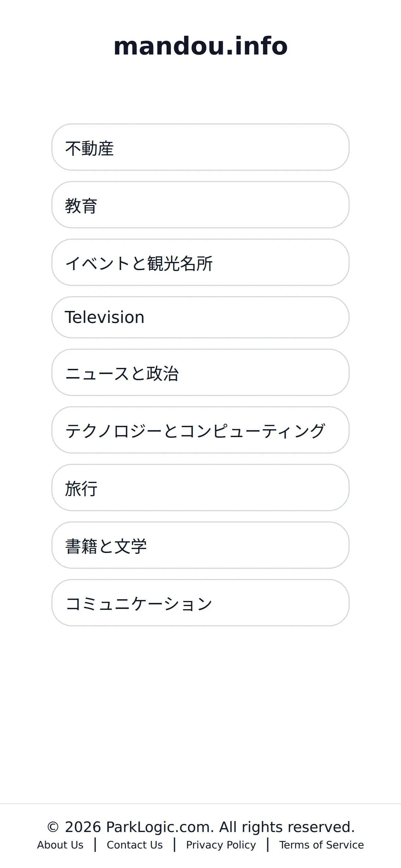Choose the 書籍と文学 category
The width and height of the screenshot is (401, 868).
pyautogui.click(x=200, y=545)
